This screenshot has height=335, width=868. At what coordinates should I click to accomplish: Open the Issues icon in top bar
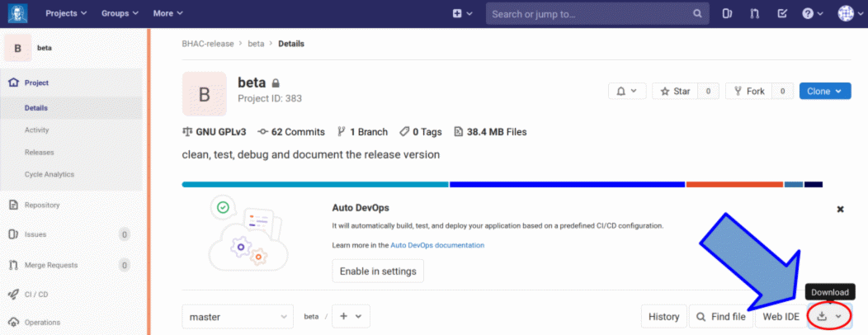click(x=728, y=14)
